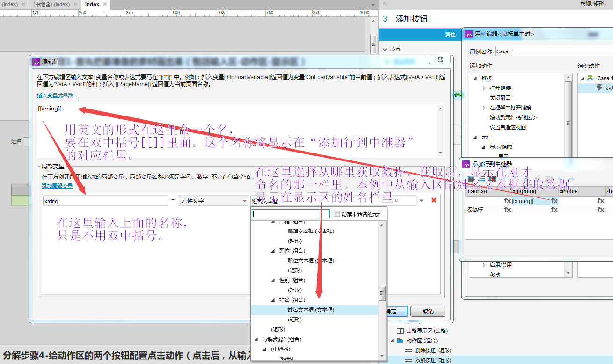Click biaohao column header

click(x=488, y=191)
